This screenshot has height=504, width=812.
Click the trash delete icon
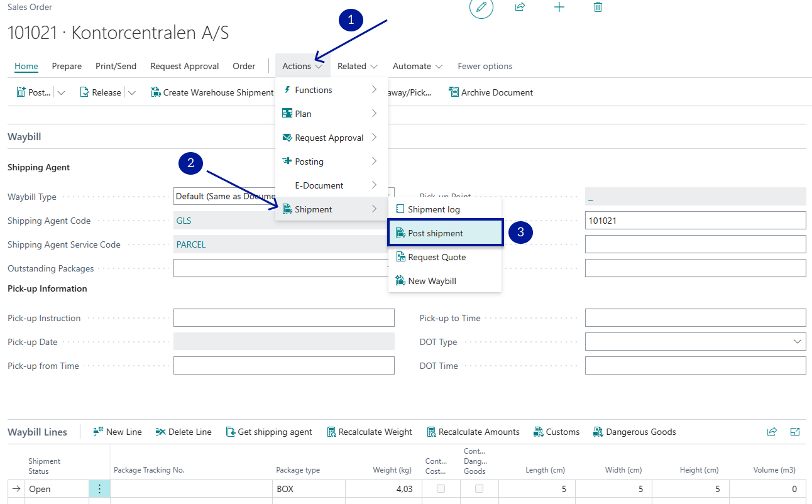[x=598, y=7]
